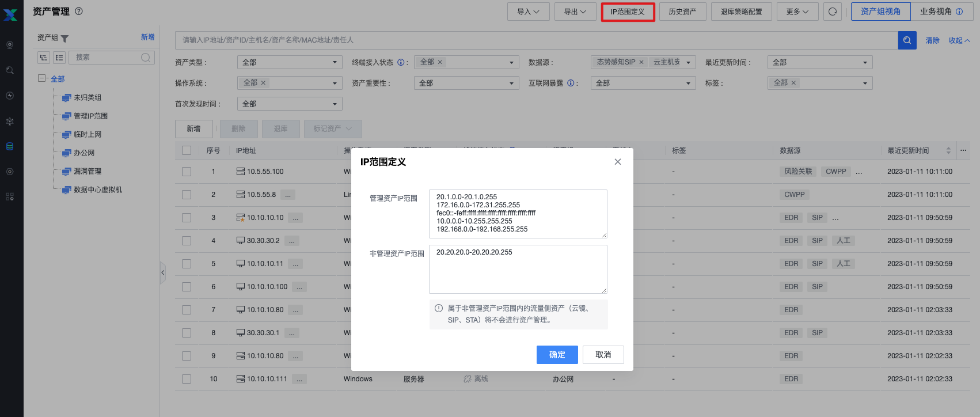The image size is (980, 417).
Task: Toggle the select-all checkbox in the table header
Action: pos(187,150)
